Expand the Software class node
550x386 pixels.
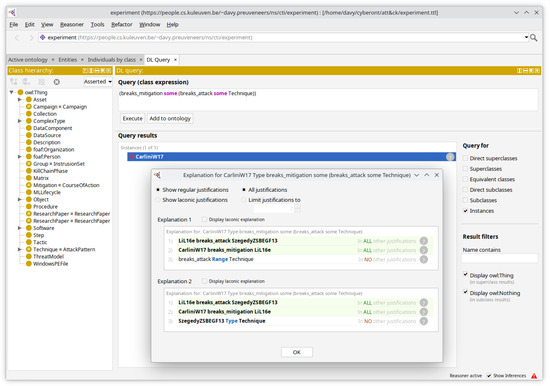[x=20, y=228]
